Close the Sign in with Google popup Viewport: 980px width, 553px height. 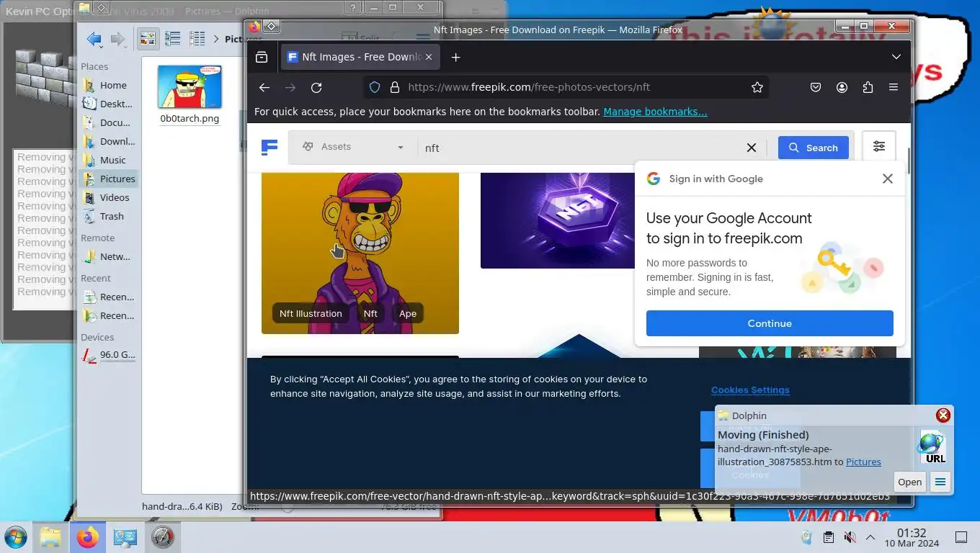[888, 179]
